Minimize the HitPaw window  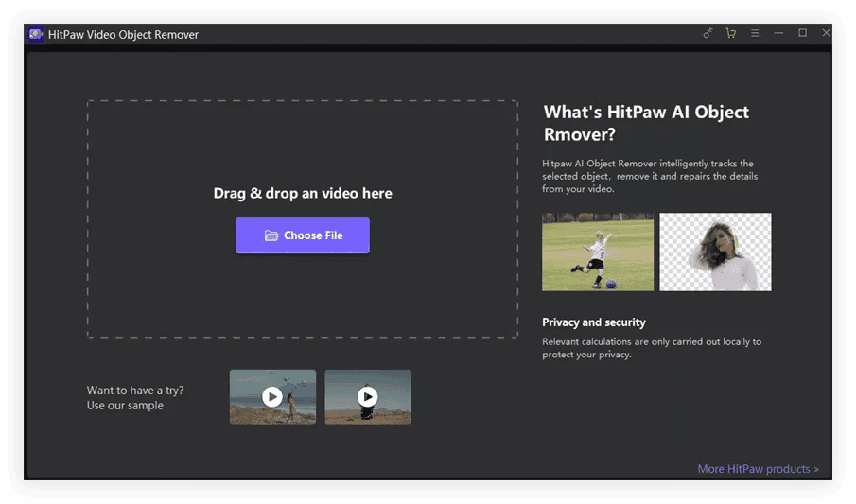tap(778, 33)
